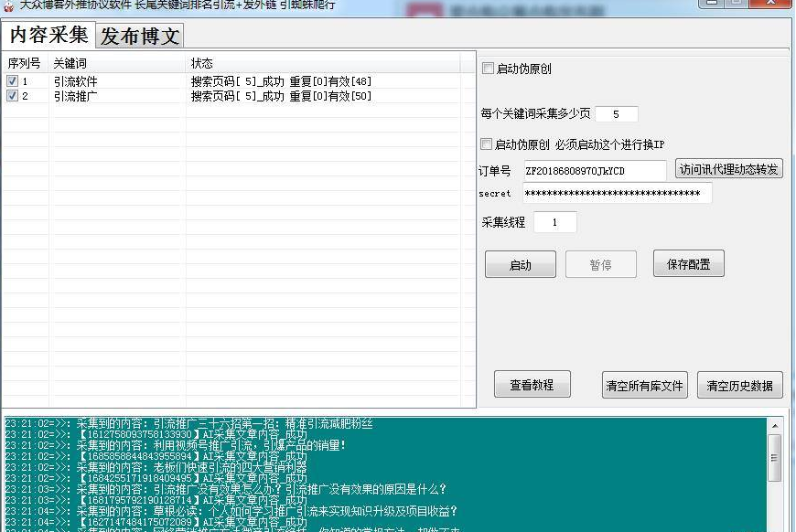Enable 启动伪原创 必须启动这个进行换IP checkbox

point(488,144)
